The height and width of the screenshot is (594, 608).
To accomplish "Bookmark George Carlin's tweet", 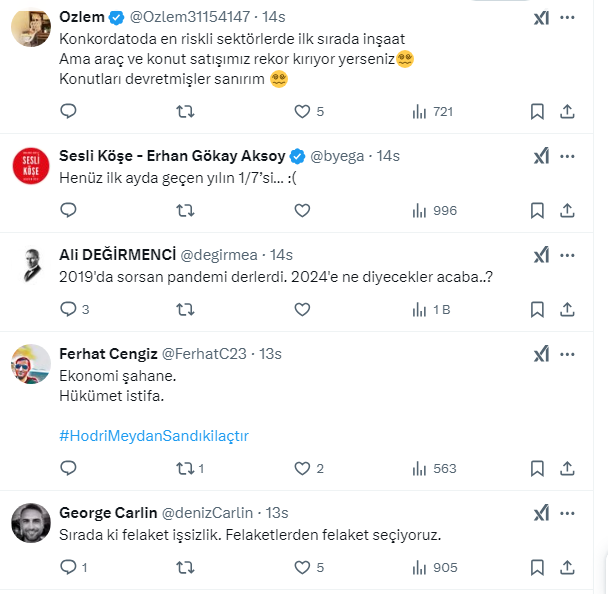I will coord(537,567).
